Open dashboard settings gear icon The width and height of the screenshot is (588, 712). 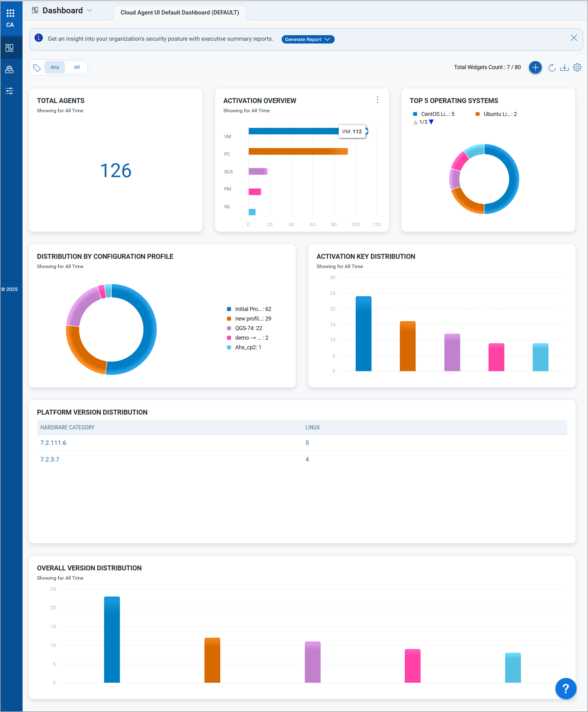(x=577, y=68)
